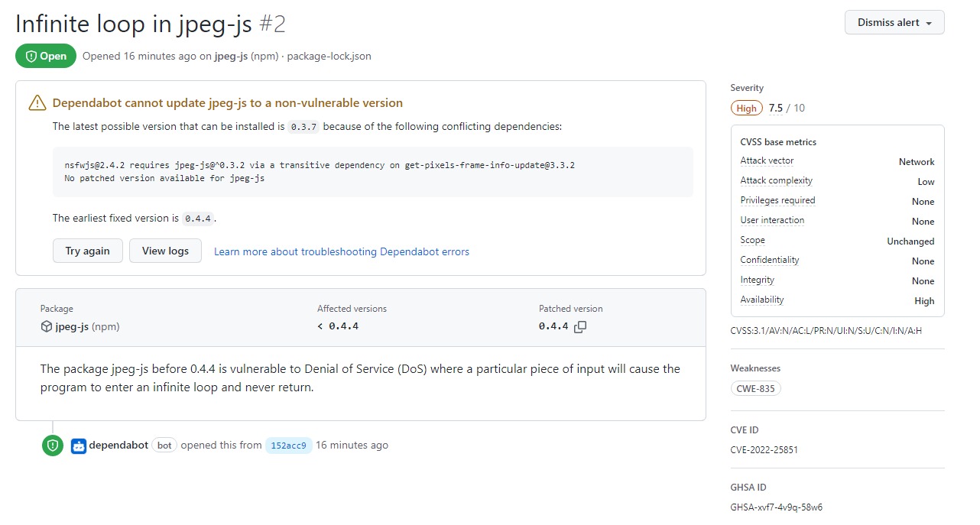Open the Dependabot troubleshooting help link

[x=341, y=251]
